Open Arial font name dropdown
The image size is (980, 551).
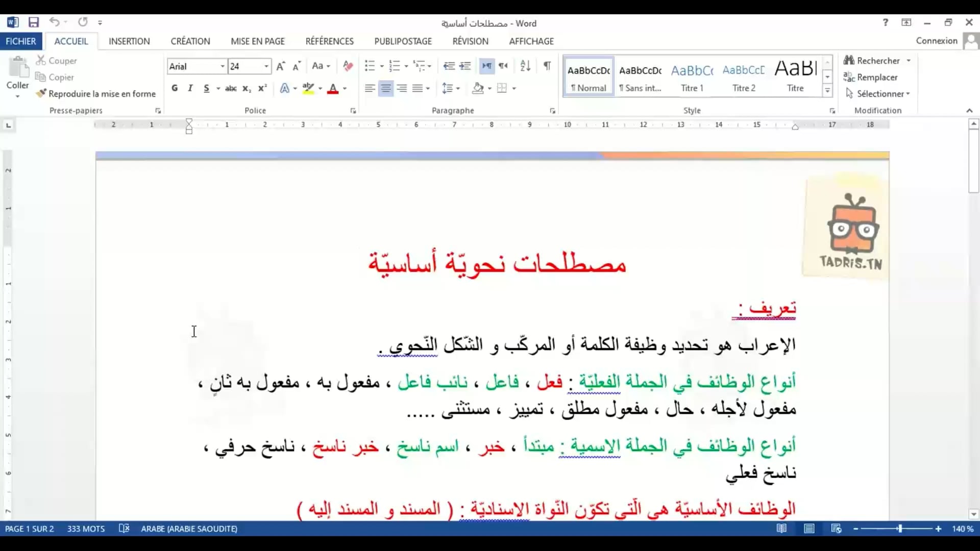tap(223, 66)
